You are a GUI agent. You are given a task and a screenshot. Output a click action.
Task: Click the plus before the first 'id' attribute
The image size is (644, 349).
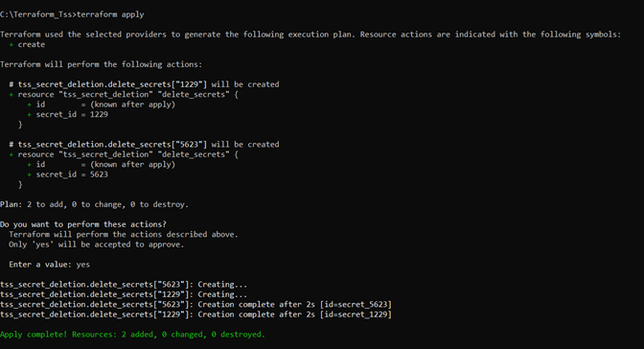pyautogui.click(x=29, y=105)
